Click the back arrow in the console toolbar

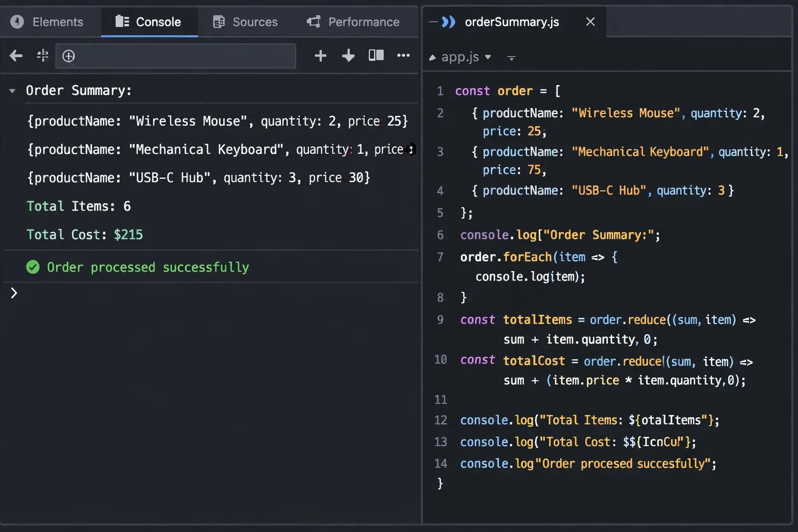click(16, 56)
